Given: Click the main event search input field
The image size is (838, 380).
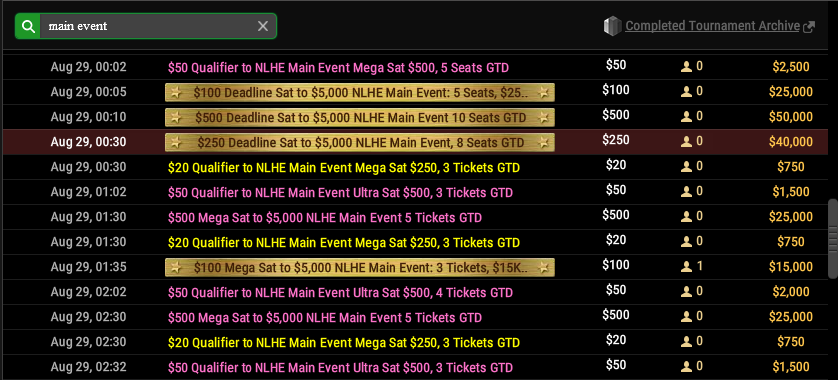Looking at the screenshot, I should coord(150,26).
